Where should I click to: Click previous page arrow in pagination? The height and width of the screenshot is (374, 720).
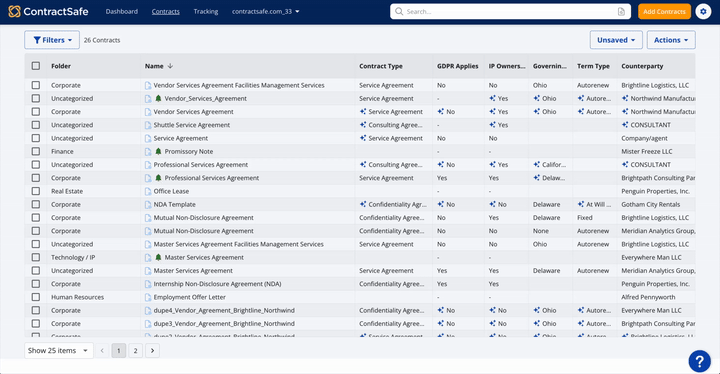(102, 351)
